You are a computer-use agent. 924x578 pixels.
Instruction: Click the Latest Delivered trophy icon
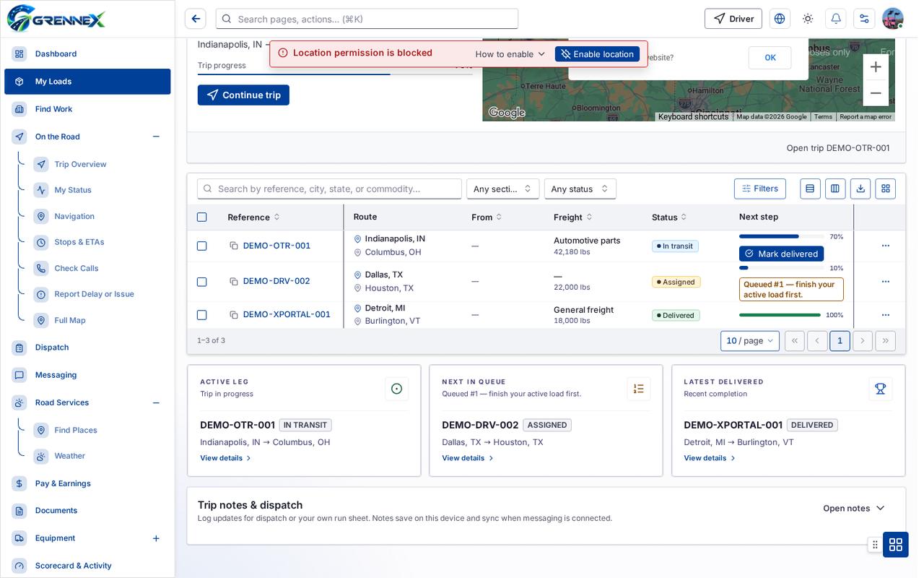(x=881, y=389)
